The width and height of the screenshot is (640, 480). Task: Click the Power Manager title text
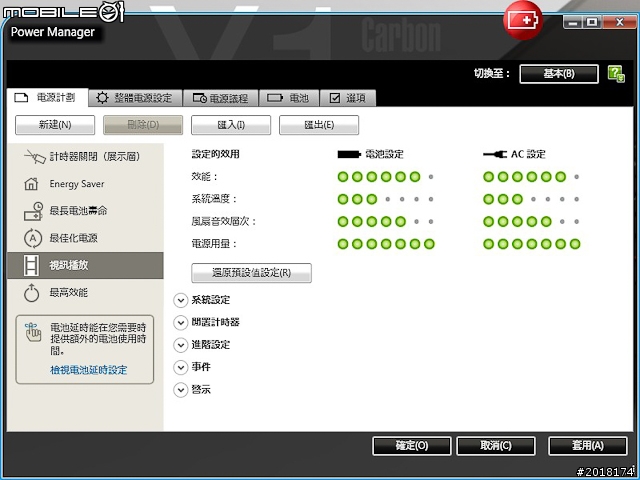click(53, 32)
